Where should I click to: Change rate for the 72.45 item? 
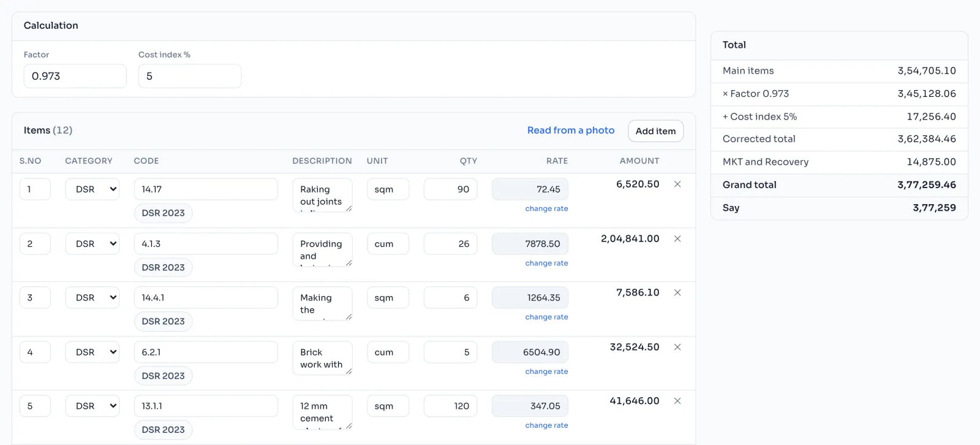tap(546, 208)
